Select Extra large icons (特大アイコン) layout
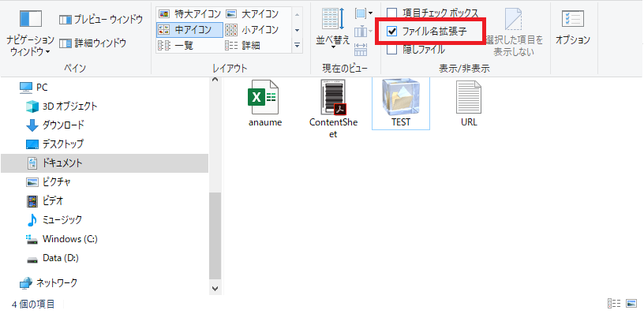 point(189,14)
